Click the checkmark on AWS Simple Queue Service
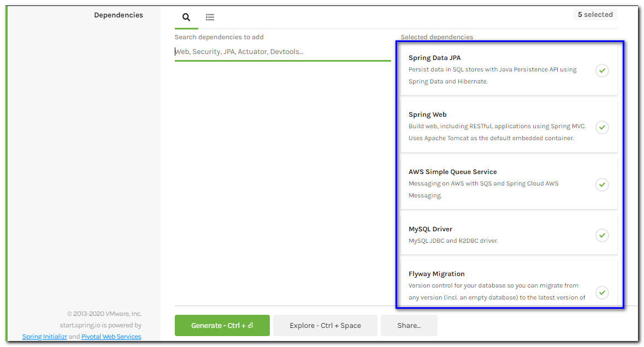The width and height of the screenshot is (644, 347). (x=602, y=184)
